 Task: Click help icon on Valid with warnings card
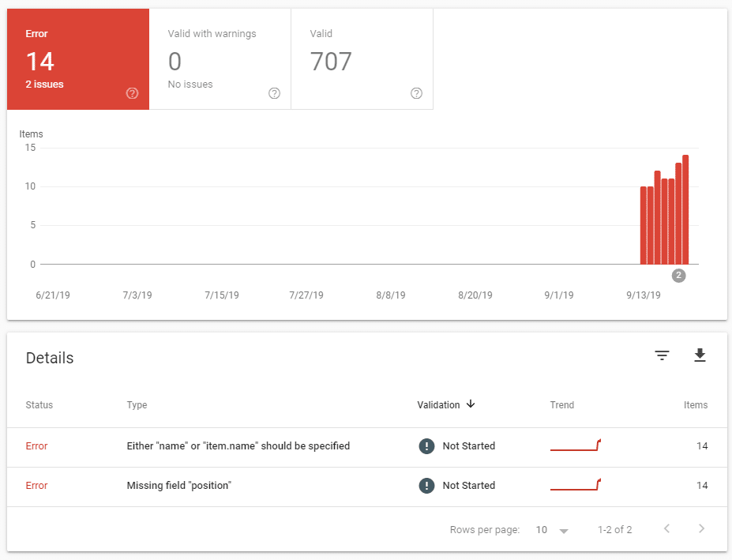click(x=274, y=93)
